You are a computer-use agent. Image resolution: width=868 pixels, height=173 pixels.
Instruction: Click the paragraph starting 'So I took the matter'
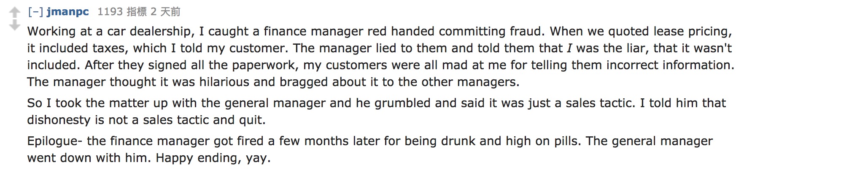coord(377,111)
